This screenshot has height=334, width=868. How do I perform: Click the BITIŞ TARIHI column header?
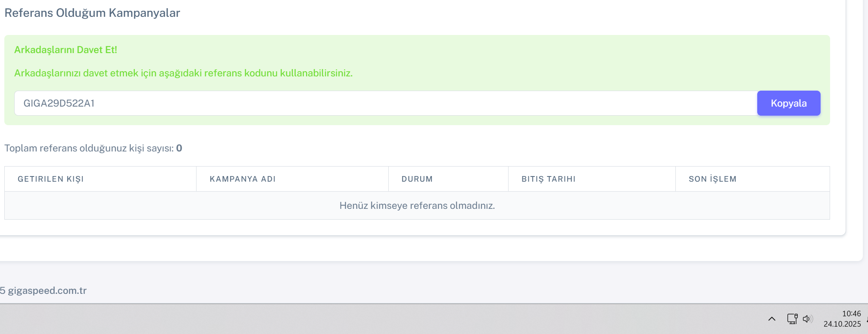point(548,179)
